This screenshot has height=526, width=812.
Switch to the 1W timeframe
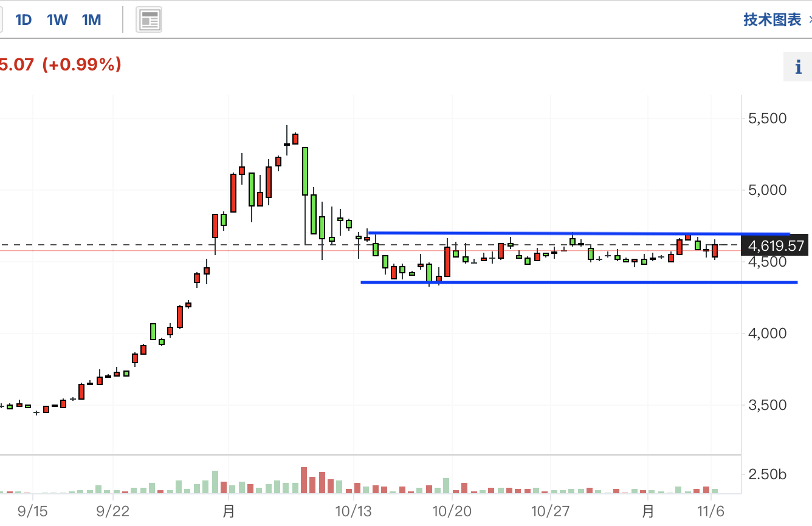tap(57, 20)
